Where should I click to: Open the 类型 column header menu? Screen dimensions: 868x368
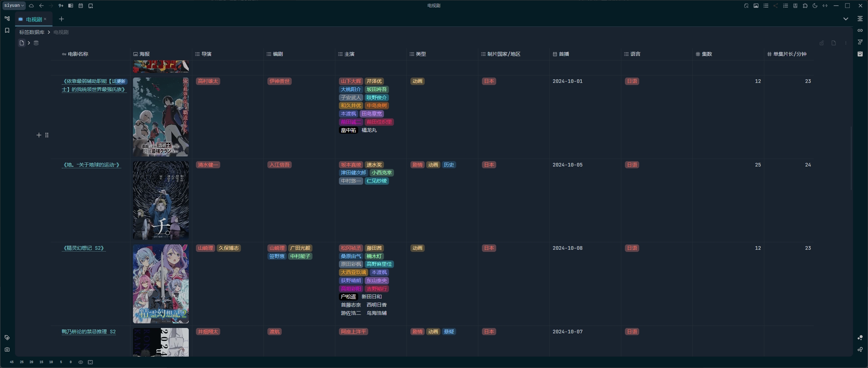tap(442, 54)
